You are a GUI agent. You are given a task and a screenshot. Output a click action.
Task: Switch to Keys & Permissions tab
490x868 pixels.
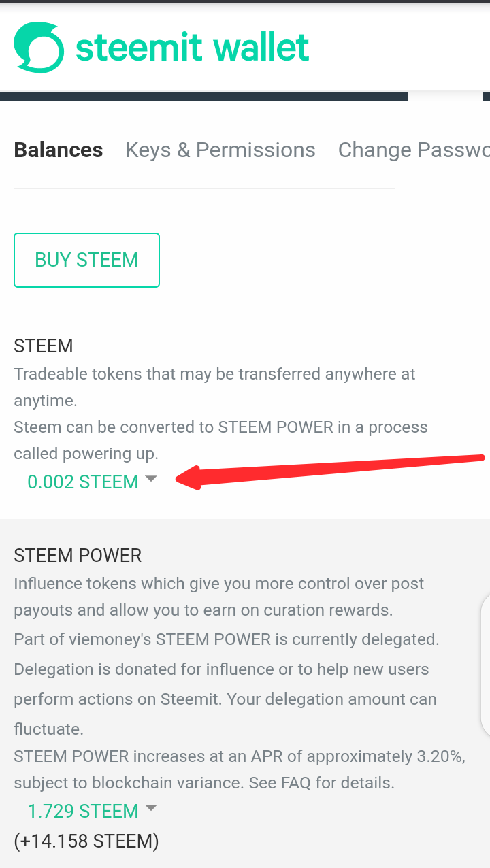220,150
